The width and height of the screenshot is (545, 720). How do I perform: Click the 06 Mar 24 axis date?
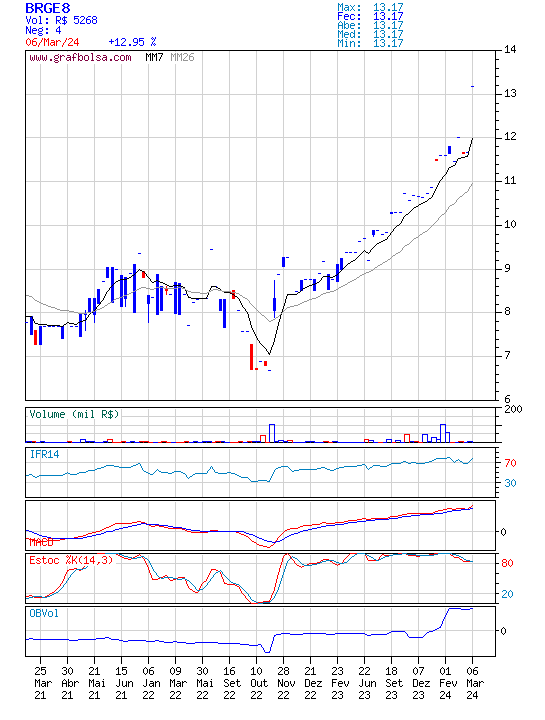click(472, 683)
